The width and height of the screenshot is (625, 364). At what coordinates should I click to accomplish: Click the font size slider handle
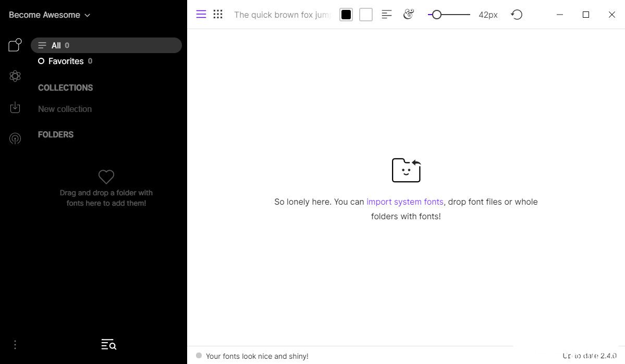tap(437, 15)
